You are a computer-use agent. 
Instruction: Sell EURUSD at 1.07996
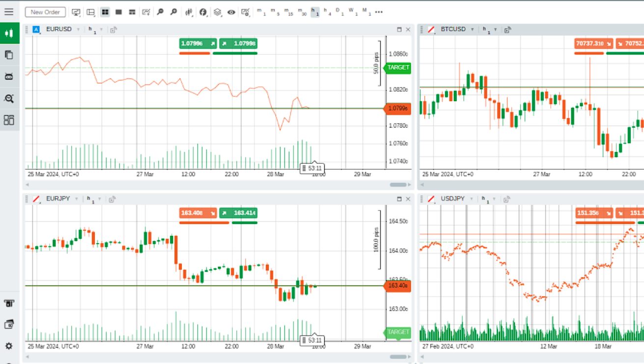coord(198,44)
